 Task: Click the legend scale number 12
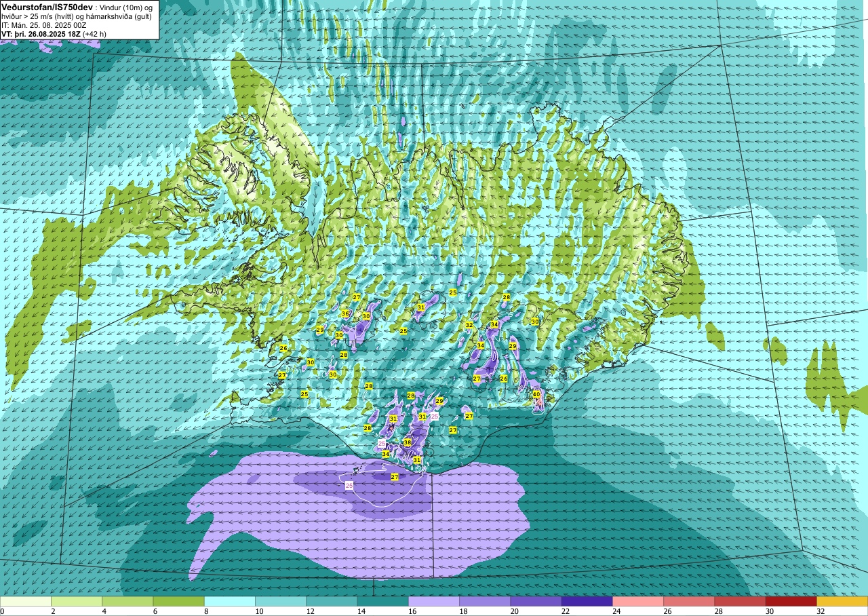click(x=310, y=611)
